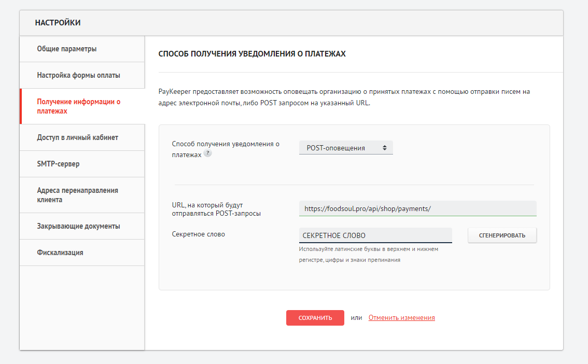
Task: Open the Фискализация settings tab
Action: 60,253
